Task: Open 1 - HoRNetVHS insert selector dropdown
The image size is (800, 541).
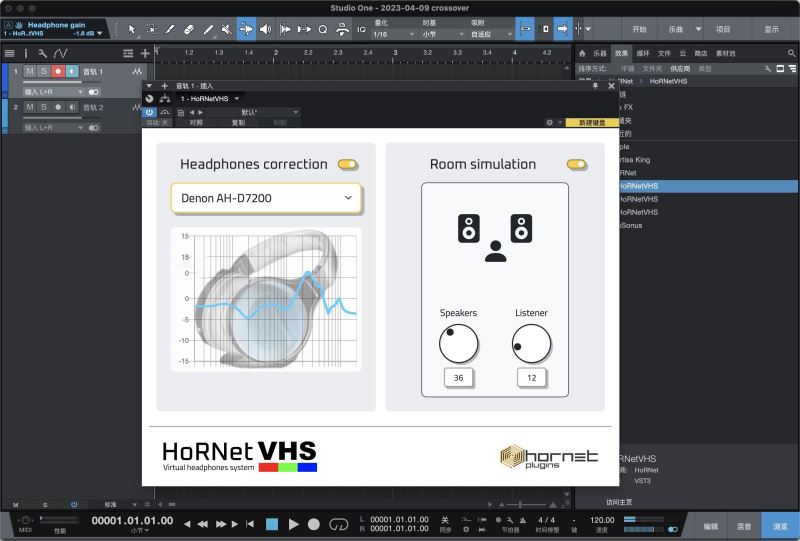Action: [x=210, y=99]
